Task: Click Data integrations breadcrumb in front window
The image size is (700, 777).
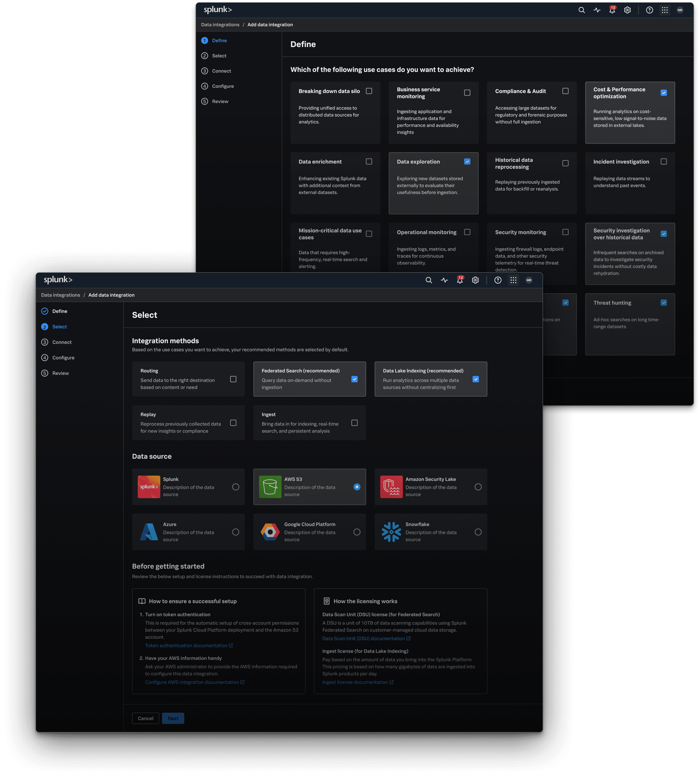Action: click(x=60, y=295)
